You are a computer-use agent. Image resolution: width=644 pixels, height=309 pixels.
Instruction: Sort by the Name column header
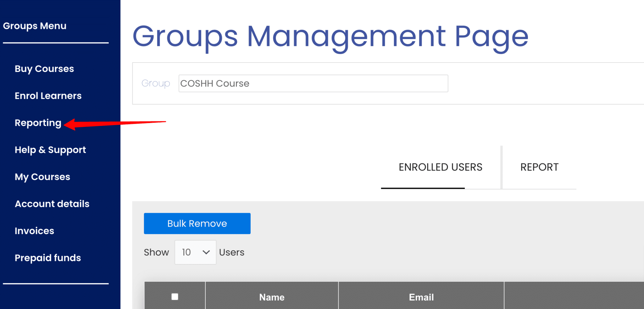(272, 297)
